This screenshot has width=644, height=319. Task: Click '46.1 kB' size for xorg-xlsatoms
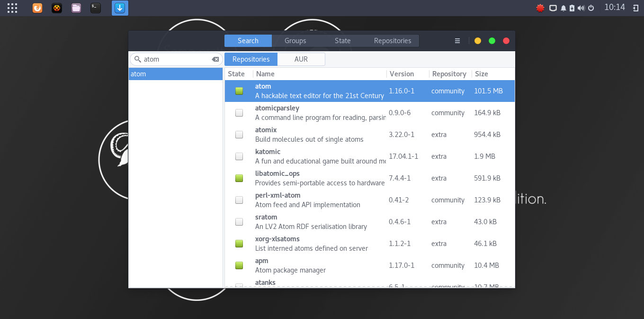tap(485, 244)
